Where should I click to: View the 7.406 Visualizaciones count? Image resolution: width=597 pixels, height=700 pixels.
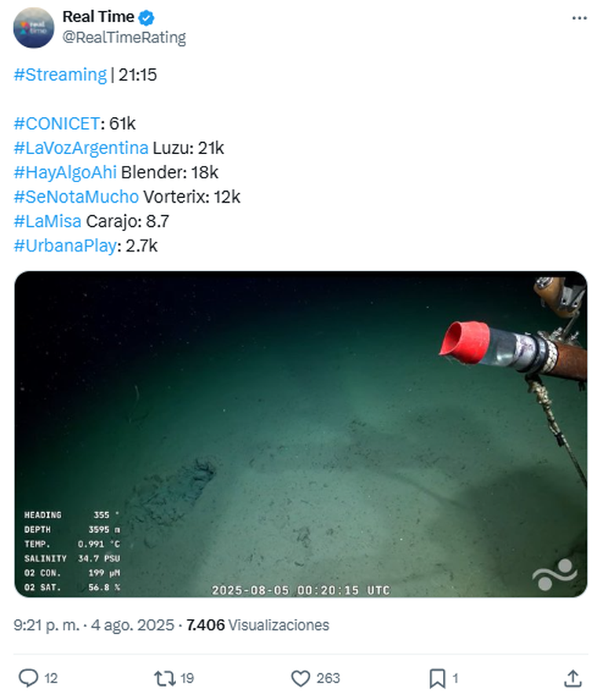coord(258,625)
